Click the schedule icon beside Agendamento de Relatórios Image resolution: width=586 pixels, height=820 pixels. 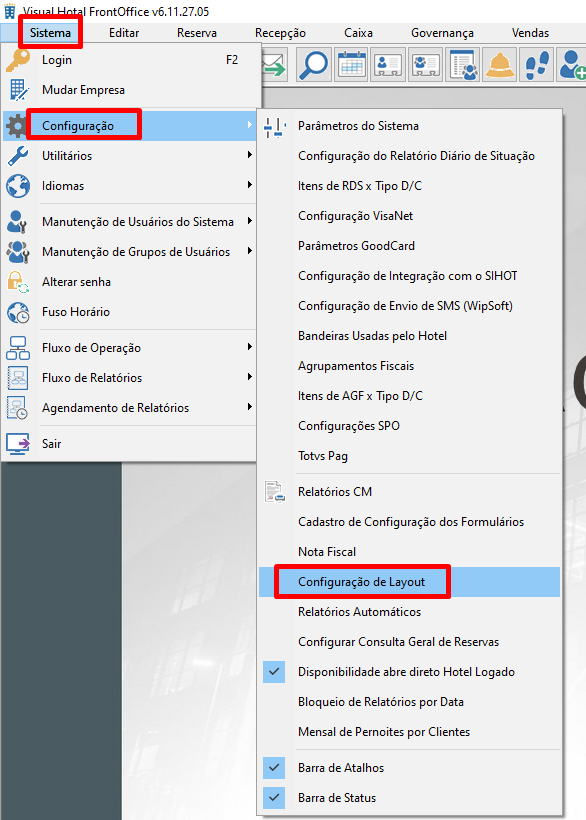tap(17, 408)
